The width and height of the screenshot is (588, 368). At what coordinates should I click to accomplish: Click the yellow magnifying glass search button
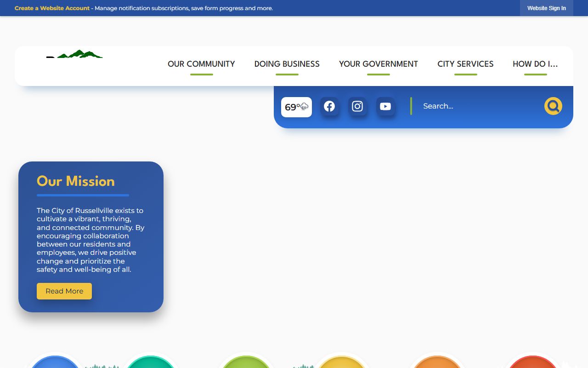(553, 106)
